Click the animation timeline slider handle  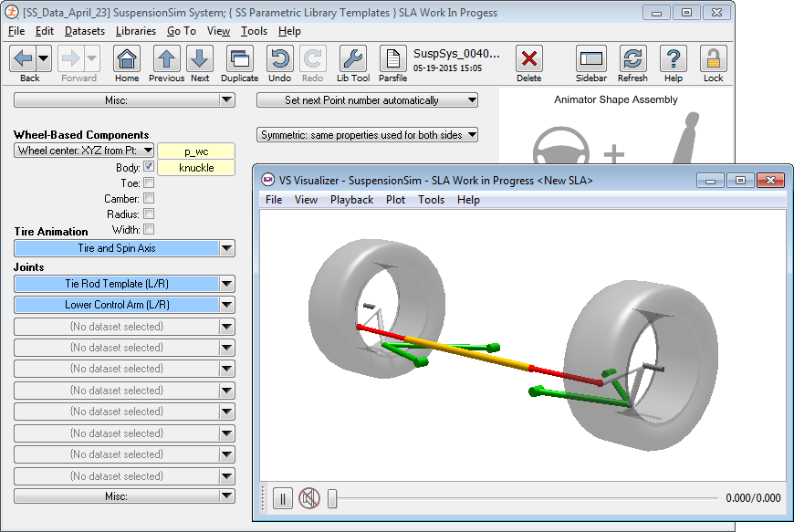[333, 498]
